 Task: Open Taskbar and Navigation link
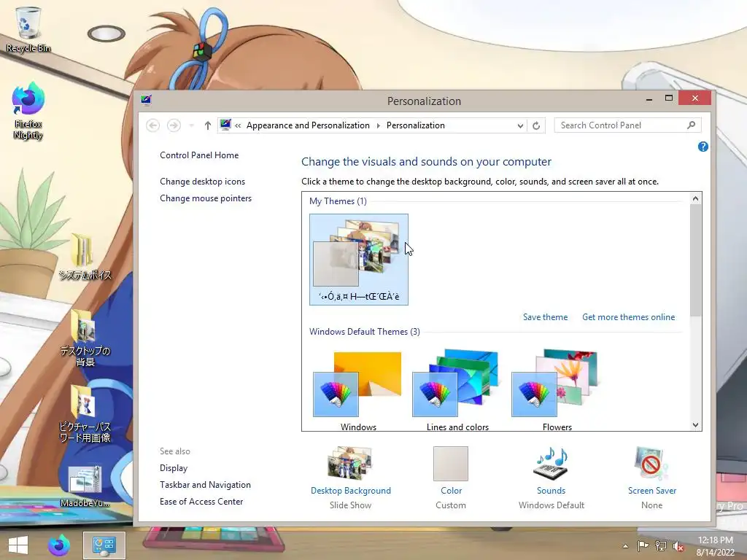point(205,485)
